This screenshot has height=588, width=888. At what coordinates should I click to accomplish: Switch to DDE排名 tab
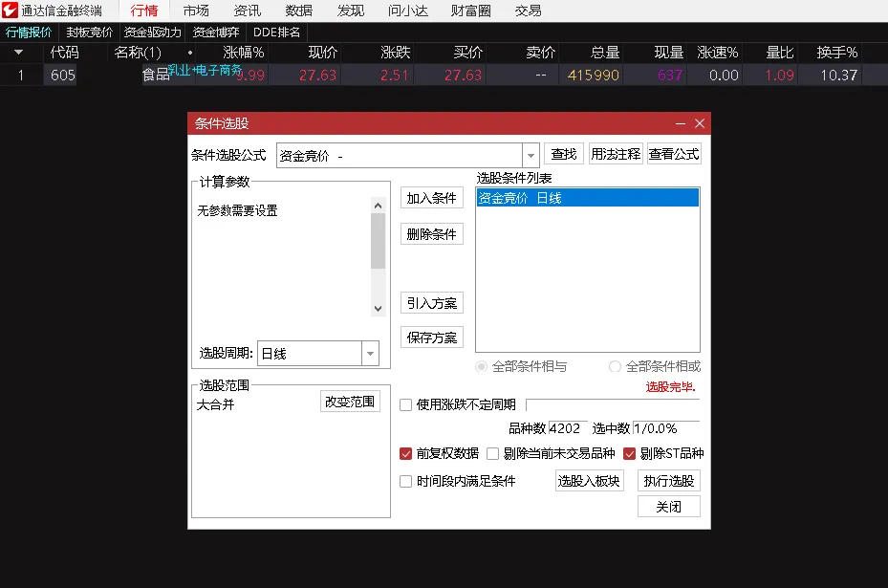coord(276,33)
